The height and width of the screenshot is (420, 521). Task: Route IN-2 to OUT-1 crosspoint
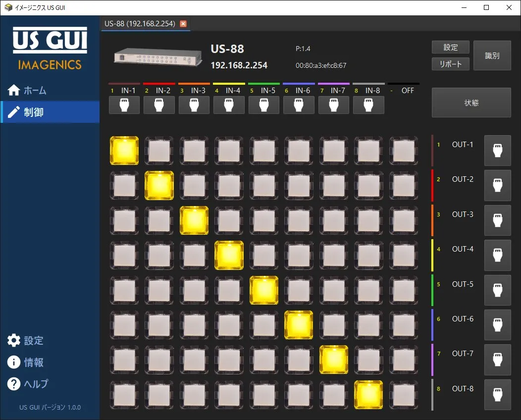[x=159, y=151]
